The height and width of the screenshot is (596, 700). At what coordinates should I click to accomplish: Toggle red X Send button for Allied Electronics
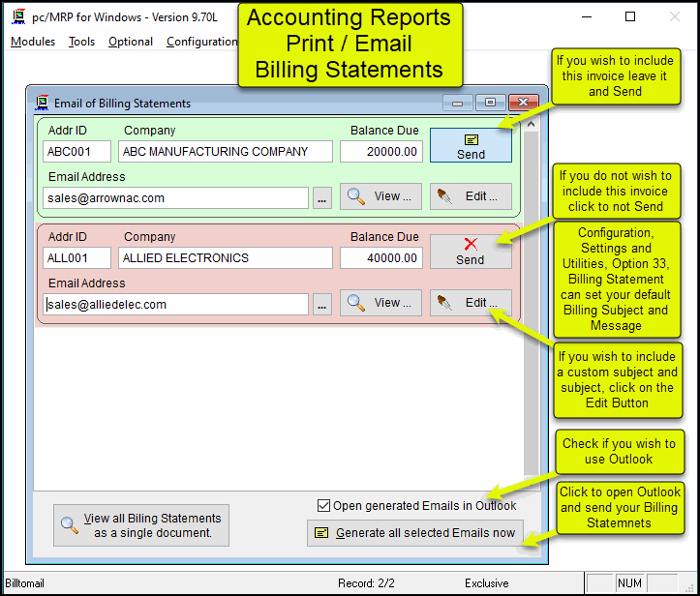point(471,252)
